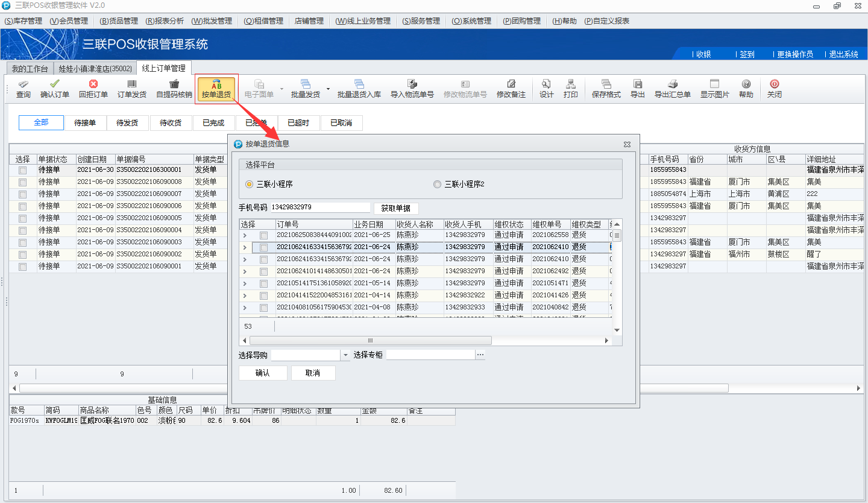The width and height of the screenshot is (868, 503).
Task: Switch to the 娃娃小镇津淮店 tab
Action: tap(95, 69)
